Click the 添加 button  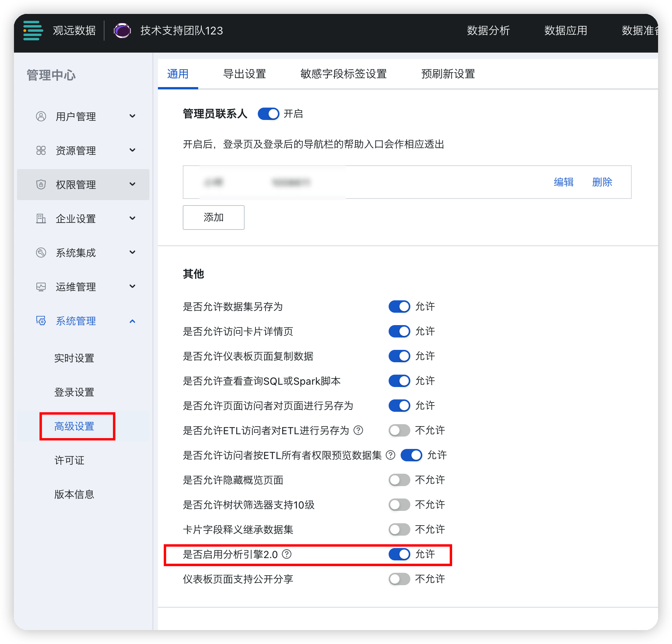[214, 218]
